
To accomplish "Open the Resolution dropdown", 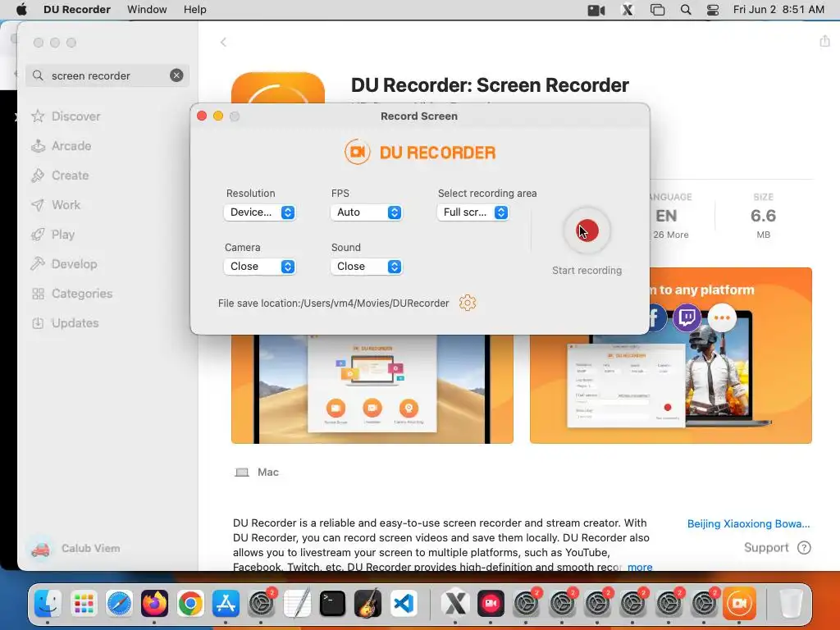I will (260, 212).
